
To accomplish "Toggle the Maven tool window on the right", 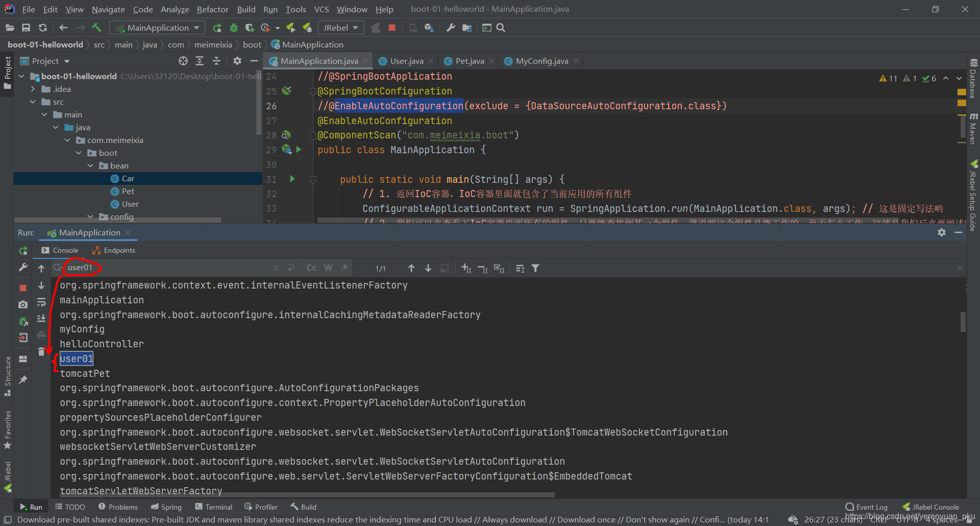I will [973, 129].
